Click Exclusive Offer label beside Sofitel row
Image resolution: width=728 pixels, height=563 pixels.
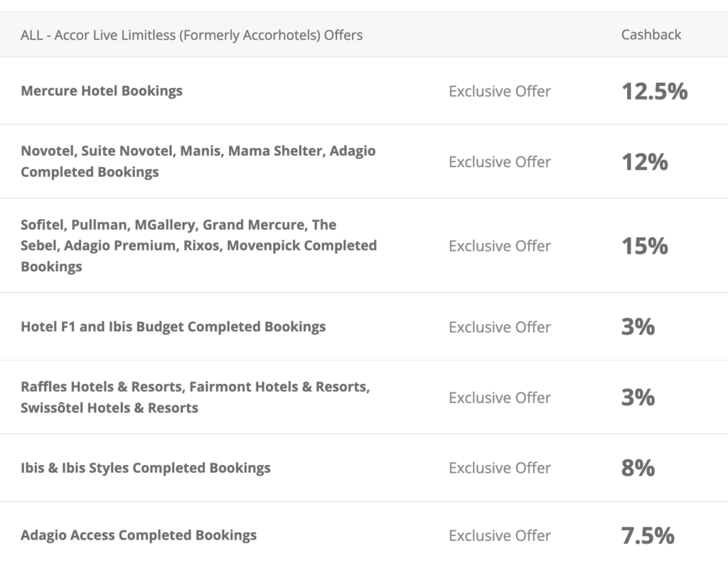pos(500,246)
